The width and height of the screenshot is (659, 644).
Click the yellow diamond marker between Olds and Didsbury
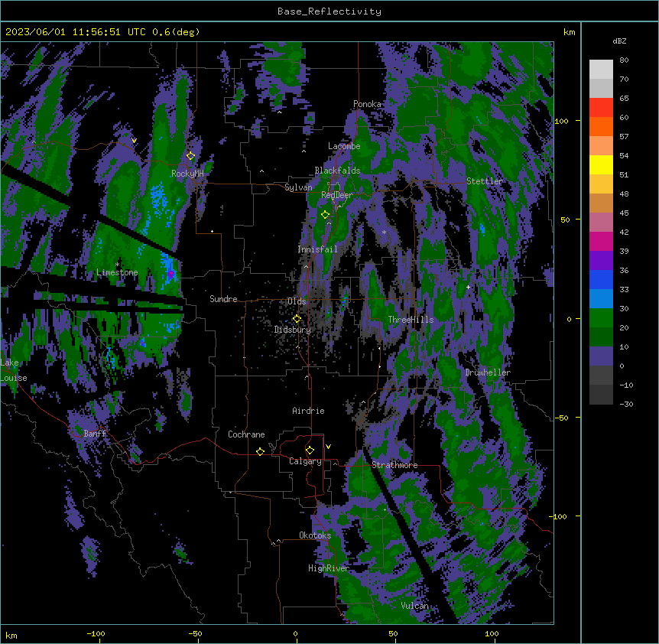(x=297, y=319)
